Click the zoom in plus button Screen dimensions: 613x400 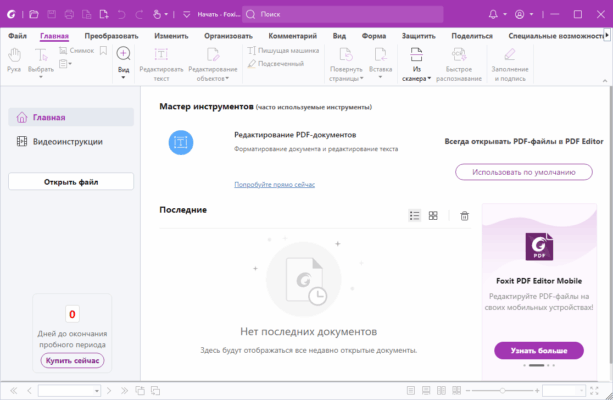537,390
